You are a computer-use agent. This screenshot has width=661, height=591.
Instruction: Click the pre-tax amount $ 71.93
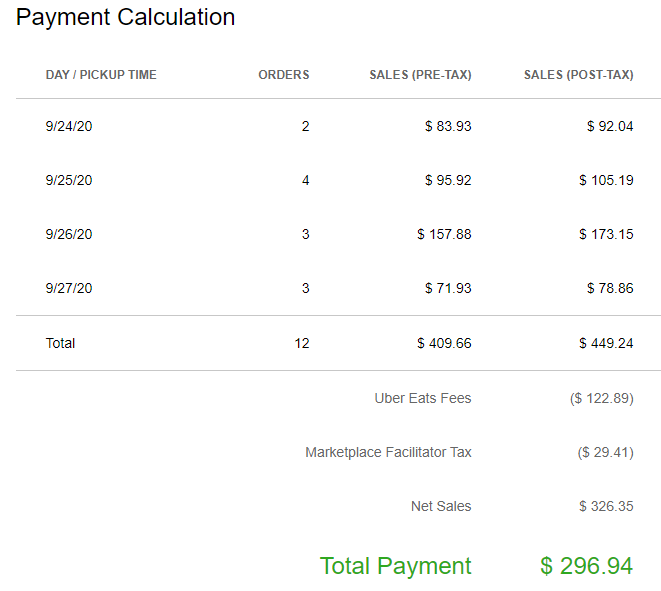pyautogui.click(x=448, y=288)
